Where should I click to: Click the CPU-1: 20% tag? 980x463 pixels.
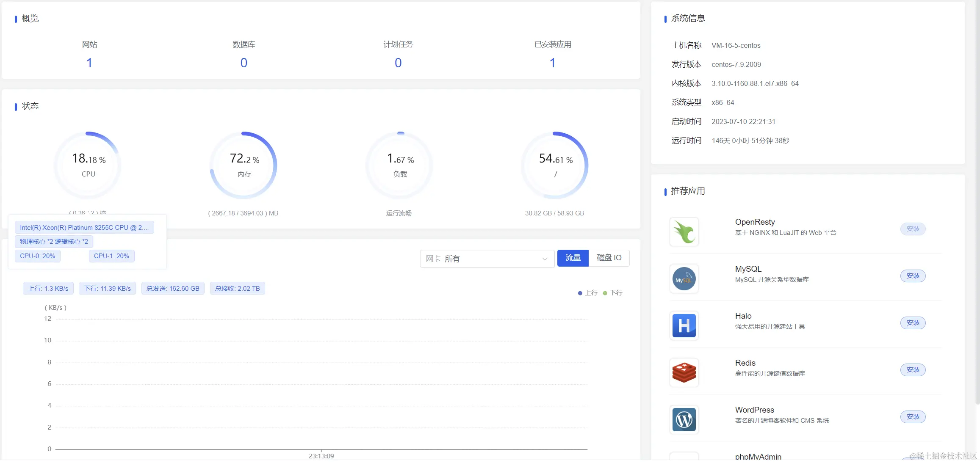(x=111, y=256)
